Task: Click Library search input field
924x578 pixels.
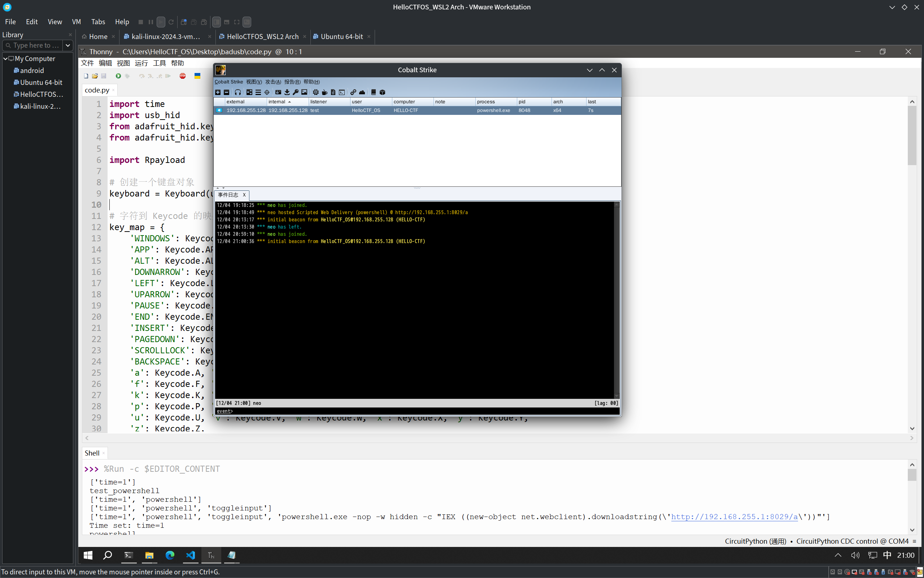Action: [x=33, y=46]
